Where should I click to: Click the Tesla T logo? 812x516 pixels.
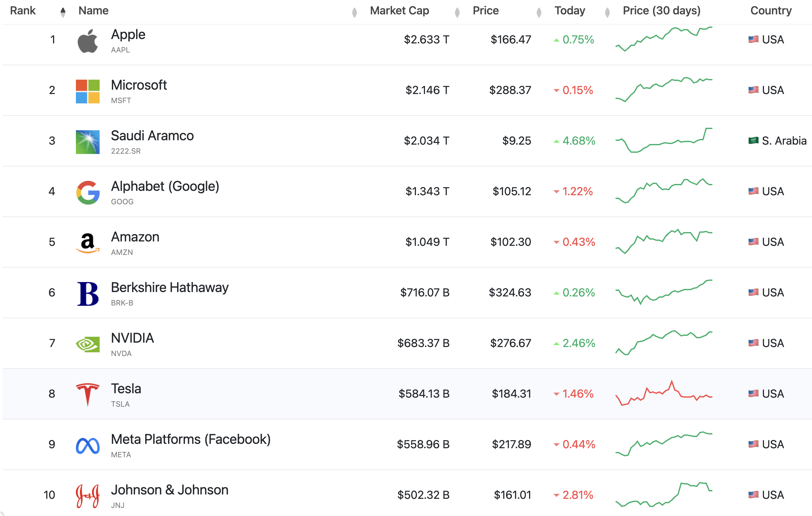click(x=88, y=394)
